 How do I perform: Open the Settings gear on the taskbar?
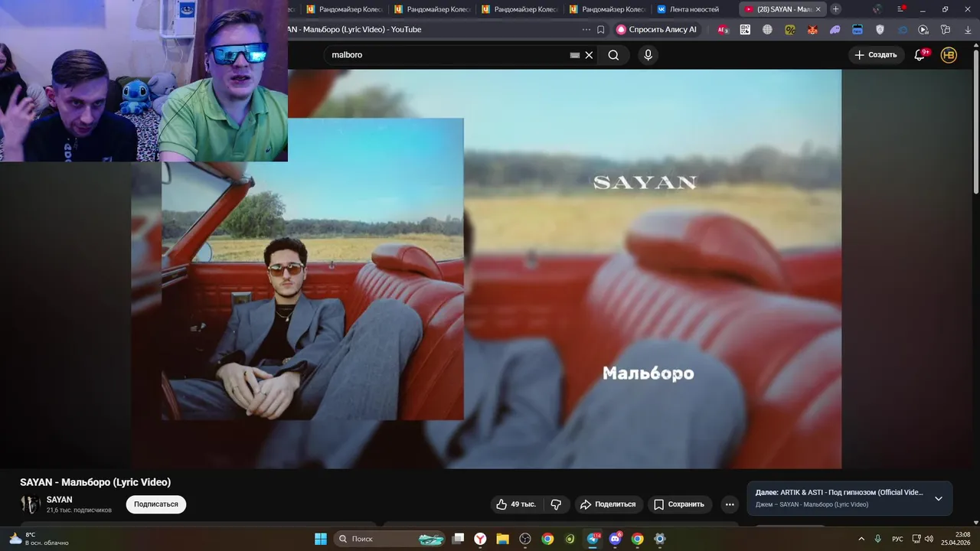point(660,539)
